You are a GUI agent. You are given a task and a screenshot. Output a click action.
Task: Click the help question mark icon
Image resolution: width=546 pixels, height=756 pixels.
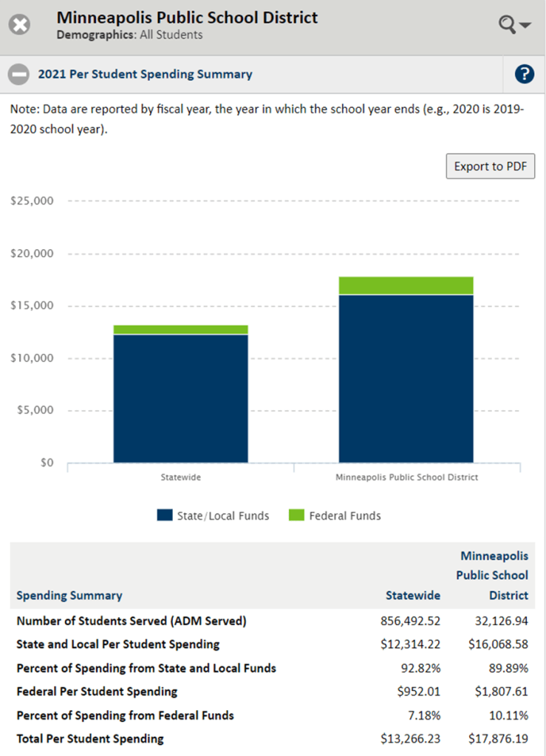tap(524, 74)
